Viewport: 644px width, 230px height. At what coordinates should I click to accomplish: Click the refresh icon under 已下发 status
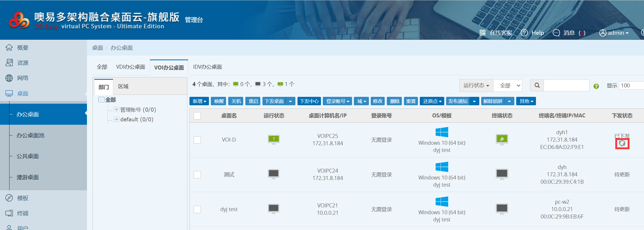coord(622,143)
